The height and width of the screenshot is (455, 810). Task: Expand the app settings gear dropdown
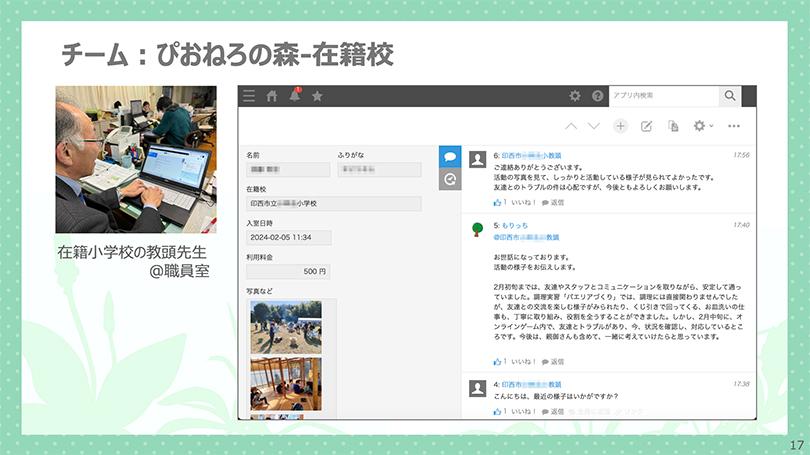703,126
